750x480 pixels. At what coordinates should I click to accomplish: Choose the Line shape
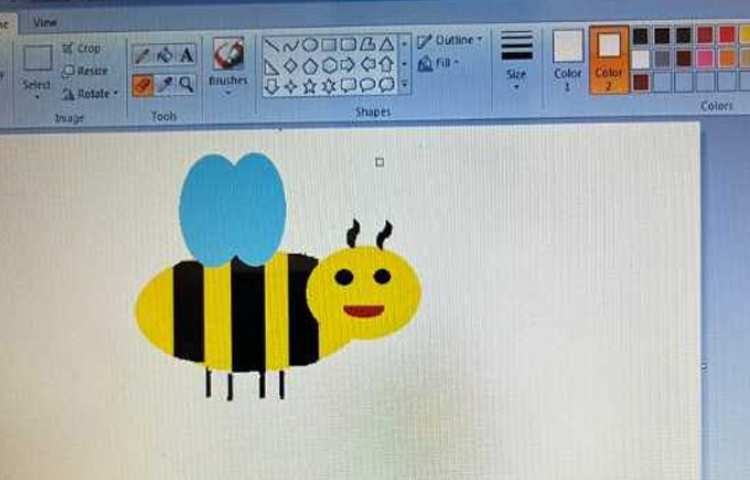[x=272, y=45]
